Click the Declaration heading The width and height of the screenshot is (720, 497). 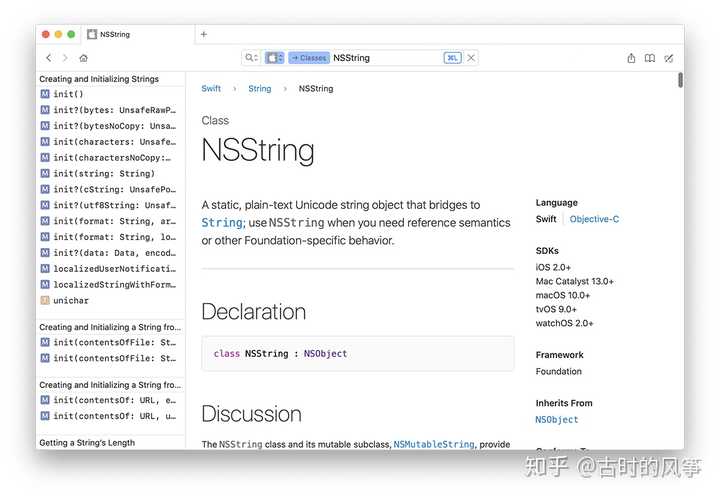(253, 312)
